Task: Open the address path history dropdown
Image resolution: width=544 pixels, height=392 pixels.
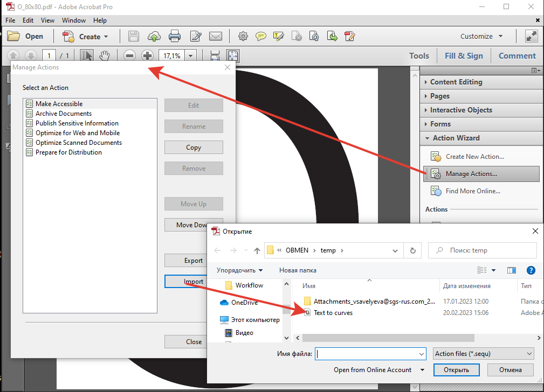Action: click(395, 250)
